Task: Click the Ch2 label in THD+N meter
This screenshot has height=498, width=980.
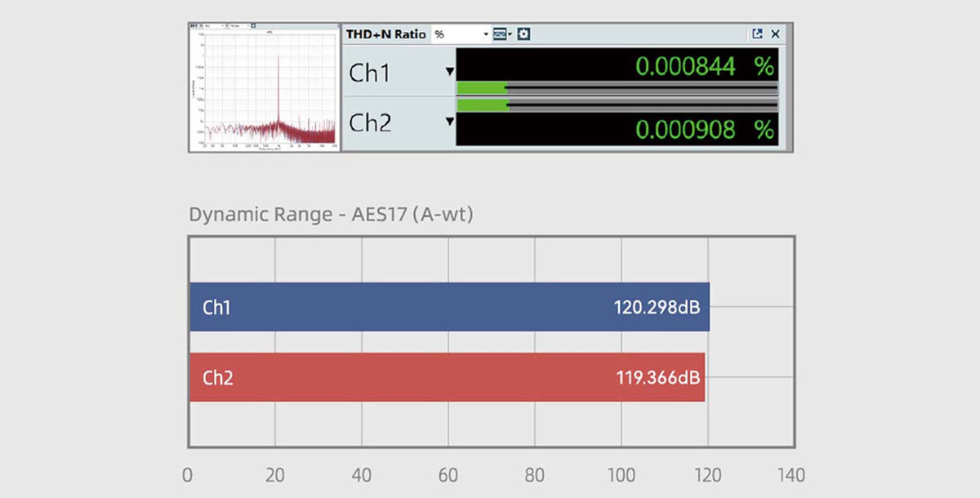Action: (370, 122)
